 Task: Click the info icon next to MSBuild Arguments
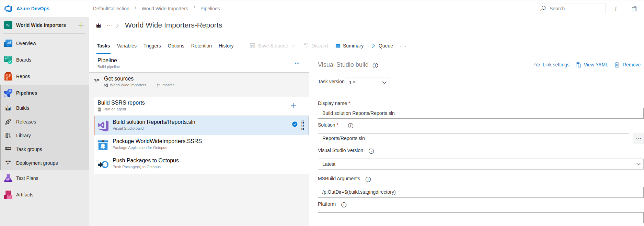pos(368,179)
